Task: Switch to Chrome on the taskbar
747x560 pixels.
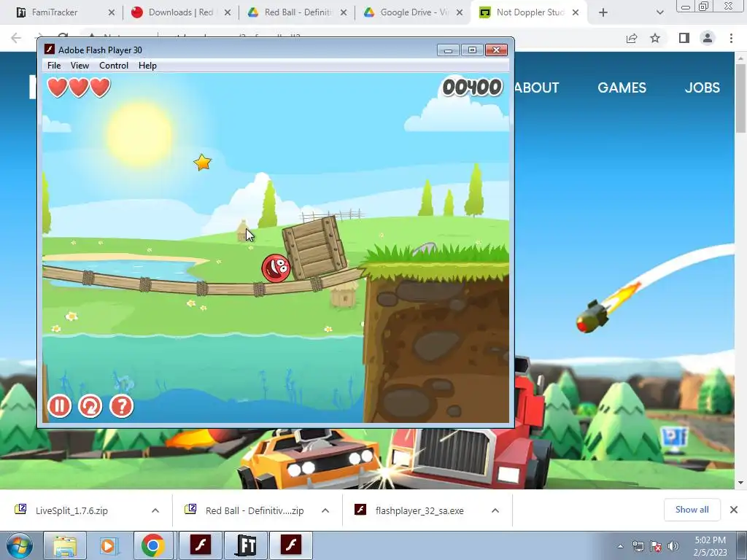Action: pyautogui.click(x=153, y=545)
